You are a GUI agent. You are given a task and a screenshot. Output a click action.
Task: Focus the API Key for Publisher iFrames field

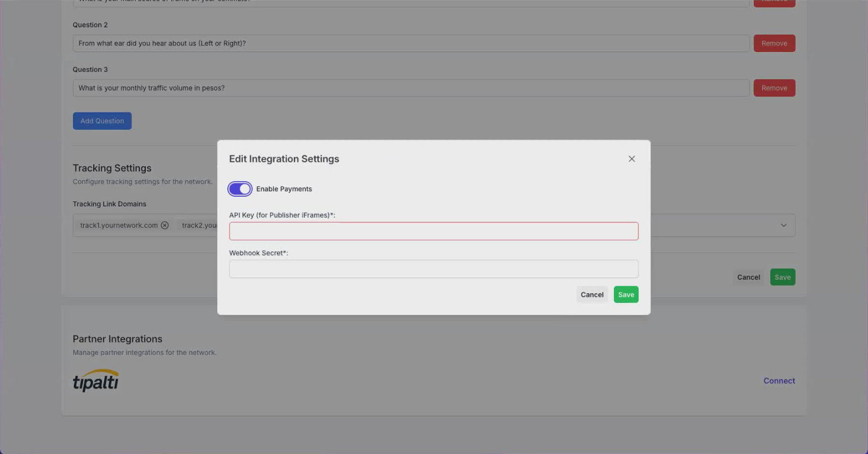click(x=433, y=232)
